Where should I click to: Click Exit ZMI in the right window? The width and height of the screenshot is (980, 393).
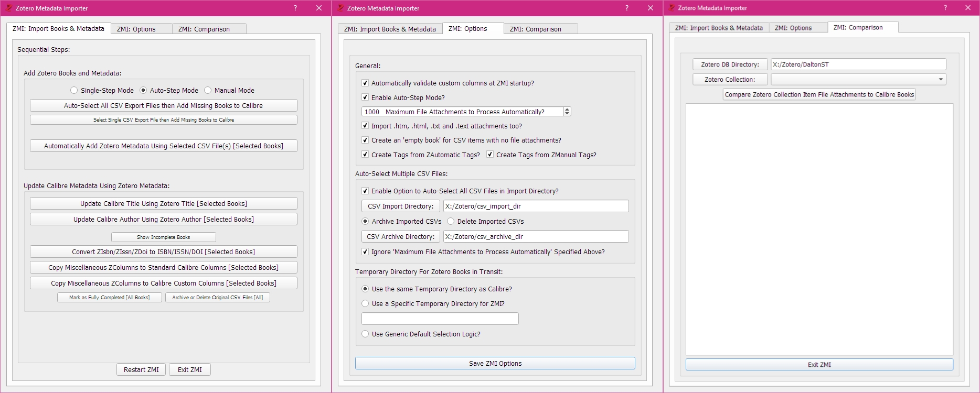click(819, 365)
